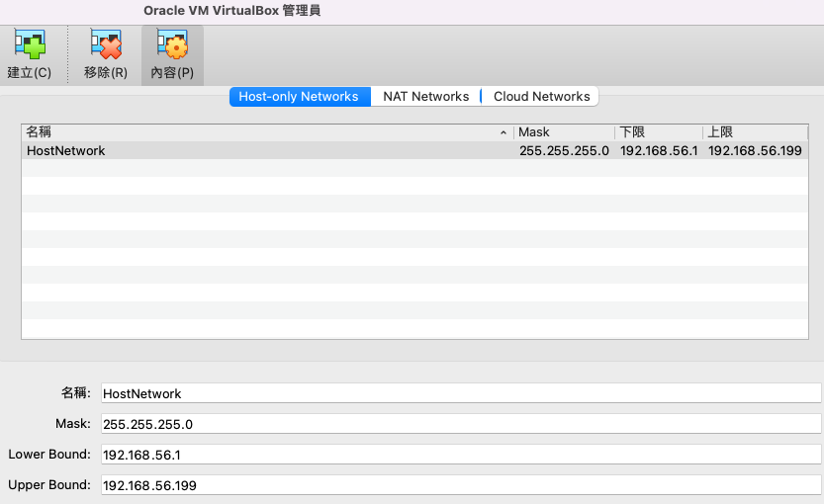Click the Upper Bound input field
Screen dimensions: 824x504
(x=460, y=485)
